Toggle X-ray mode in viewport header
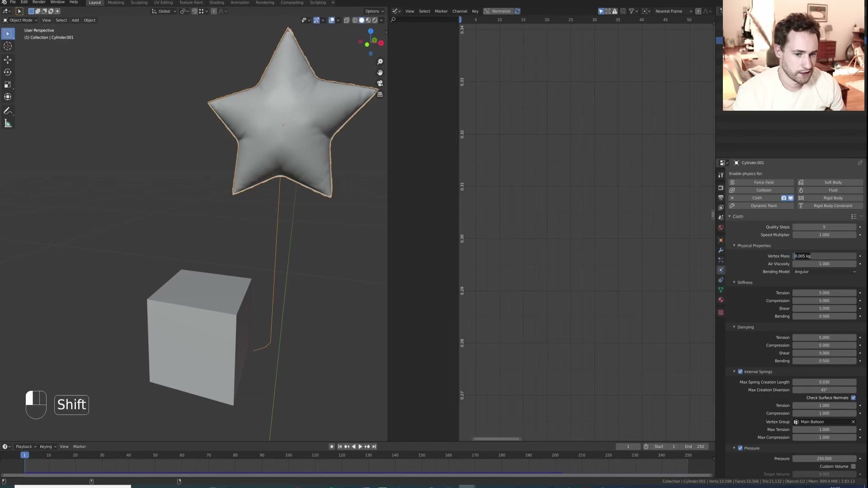 click(x=346, y=20)
